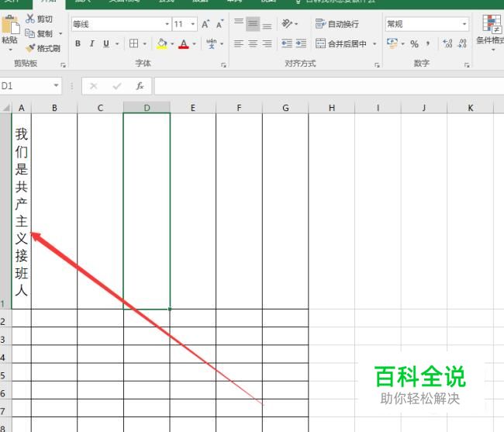Image resolution: width=504 pixels, height=432 pixels.
Task: Apply cell borders icon
Action: tap(133, 43)
